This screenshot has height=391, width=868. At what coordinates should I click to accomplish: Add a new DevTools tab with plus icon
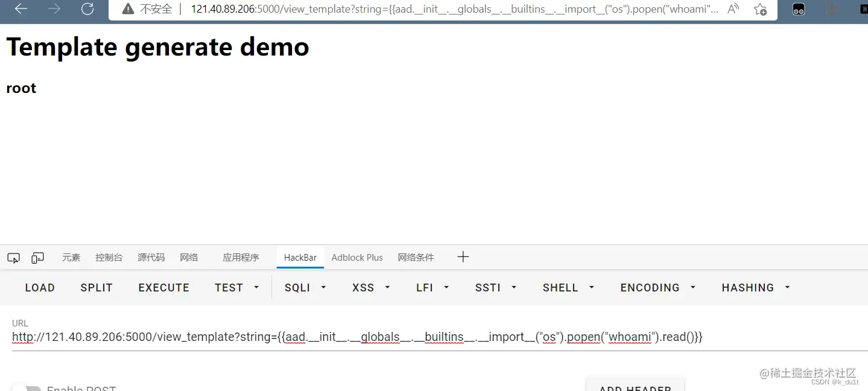463,257
